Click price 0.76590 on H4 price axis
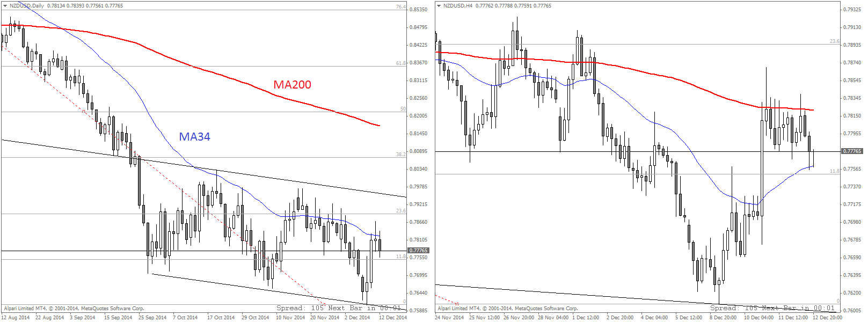868x322 pixels. click(852, 258)
